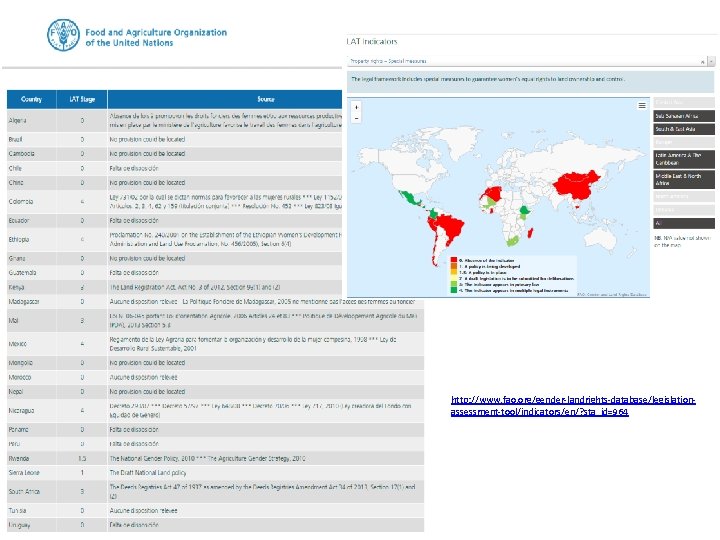Click 'Brazil' in the Country column
Image resolution: width=720 pixels, height=540 pixels.
coord(15,139)
